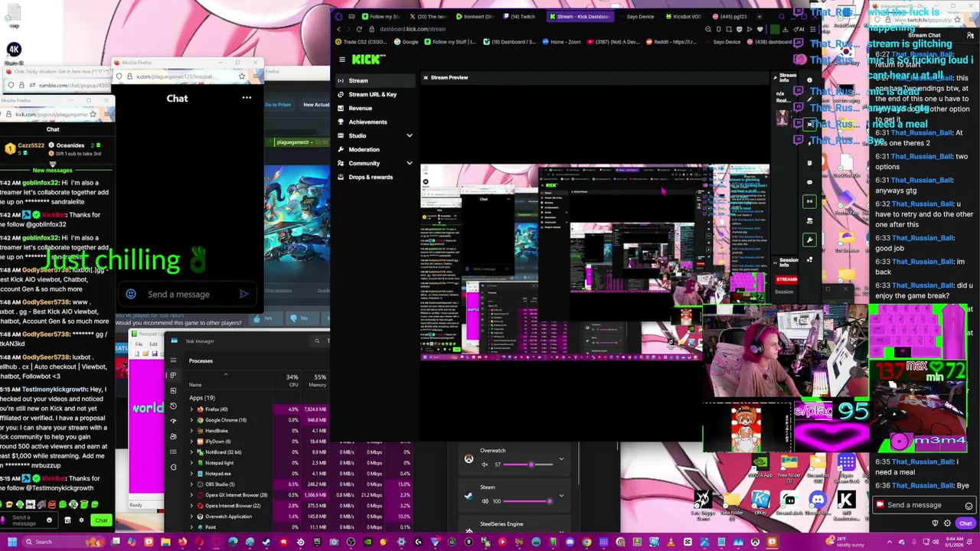Open emoji picker in dark Chat popout
The height and width of the screenshot is (551, 980).
(131, 294)
